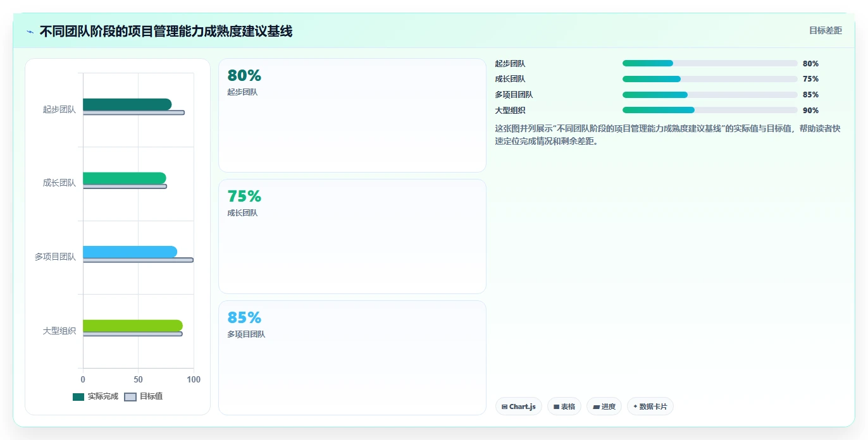Click the 进度 tag chip

(x=604, y=406)
